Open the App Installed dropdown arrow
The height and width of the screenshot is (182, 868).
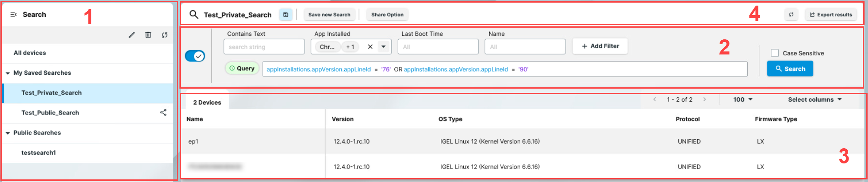point(384,47)
